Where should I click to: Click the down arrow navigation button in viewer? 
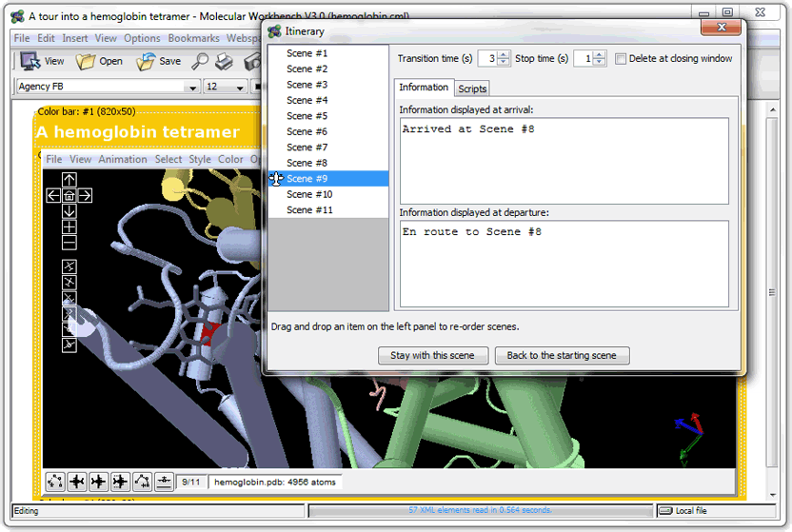[69, 211]
